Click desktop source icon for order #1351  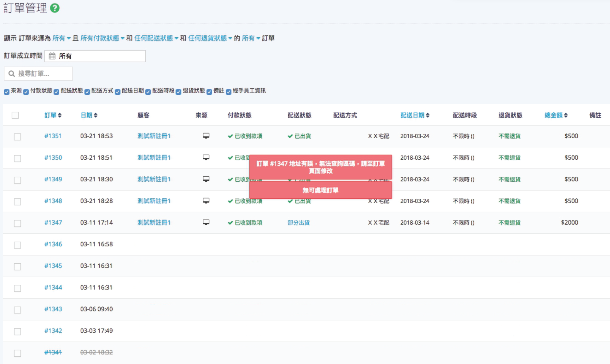coord(206,136)
